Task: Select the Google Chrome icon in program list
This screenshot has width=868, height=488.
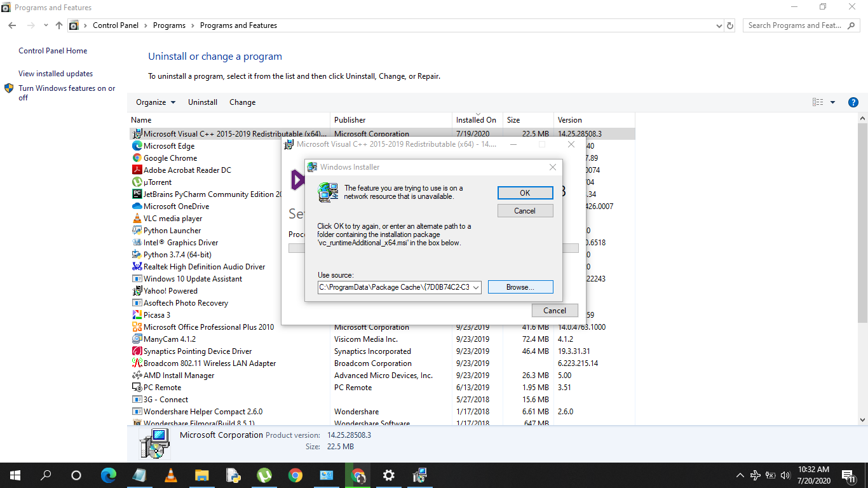Action: [x=137, y=158]
